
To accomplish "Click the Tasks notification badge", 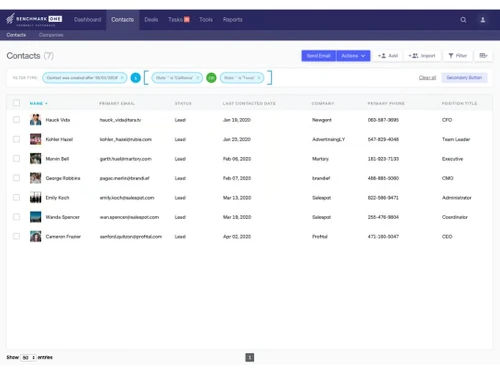I will tap(187, 20).
